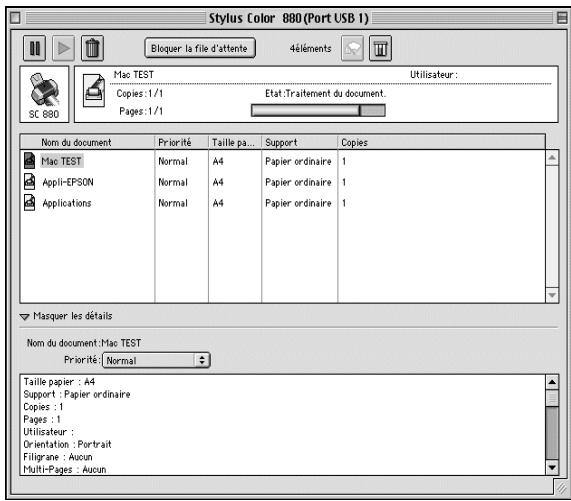
Task: Sort by Taille pa... column header
Action: [235, 142]
